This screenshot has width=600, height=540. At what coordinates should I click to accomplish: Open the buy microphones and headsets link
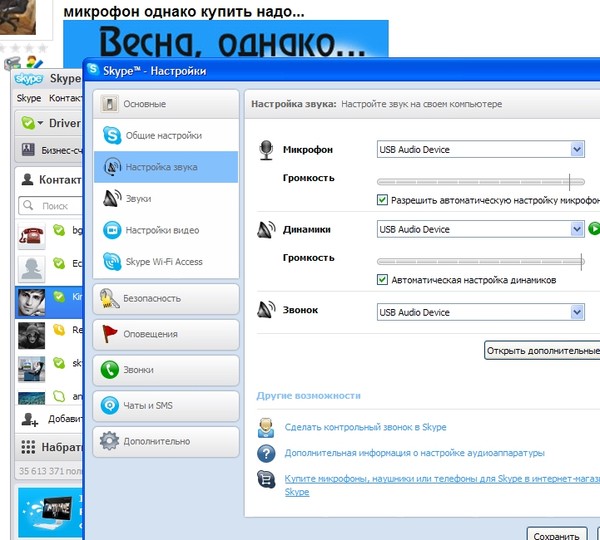coord(442,479)
